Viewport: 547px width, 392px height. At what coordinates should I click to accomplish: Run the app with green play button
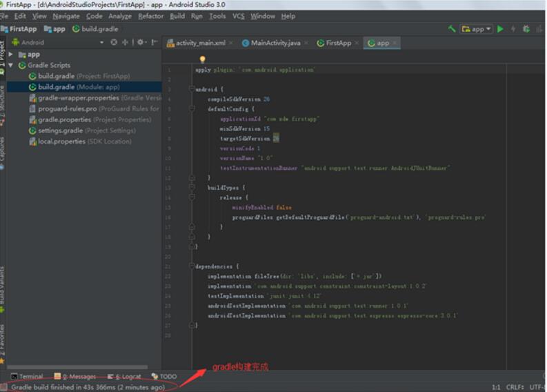(x=500, y=29)
